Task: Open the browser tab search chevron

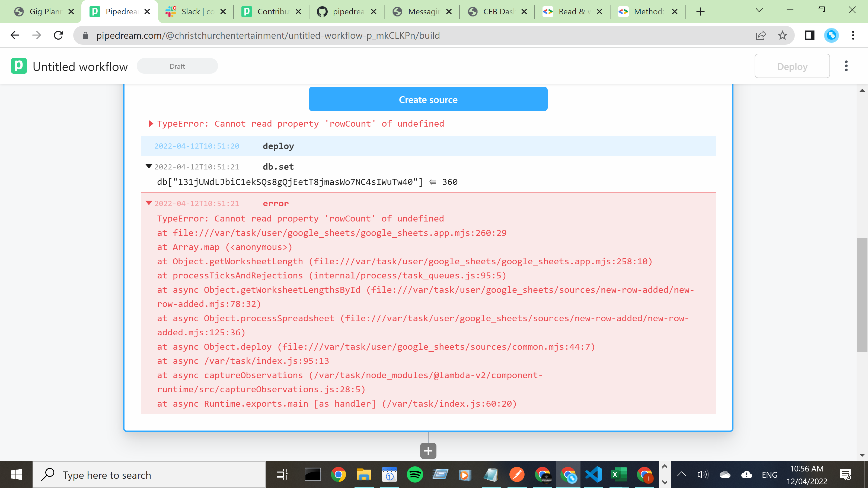Action: 759,11
